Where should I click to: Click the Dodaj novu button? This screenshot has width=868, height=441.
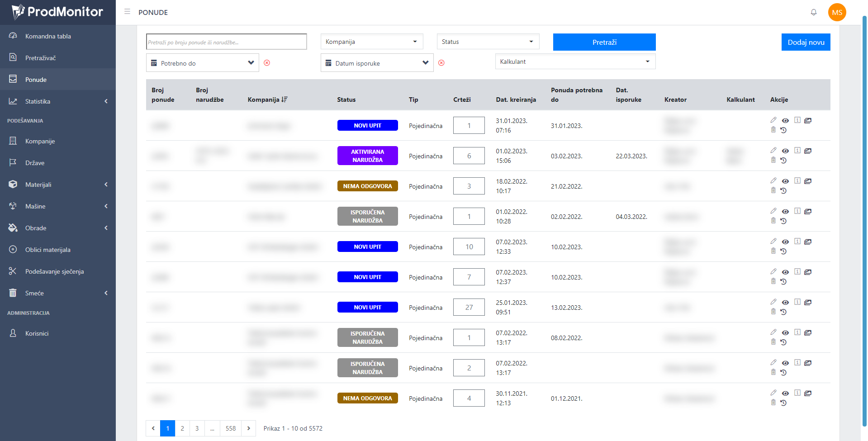point(806,42)
